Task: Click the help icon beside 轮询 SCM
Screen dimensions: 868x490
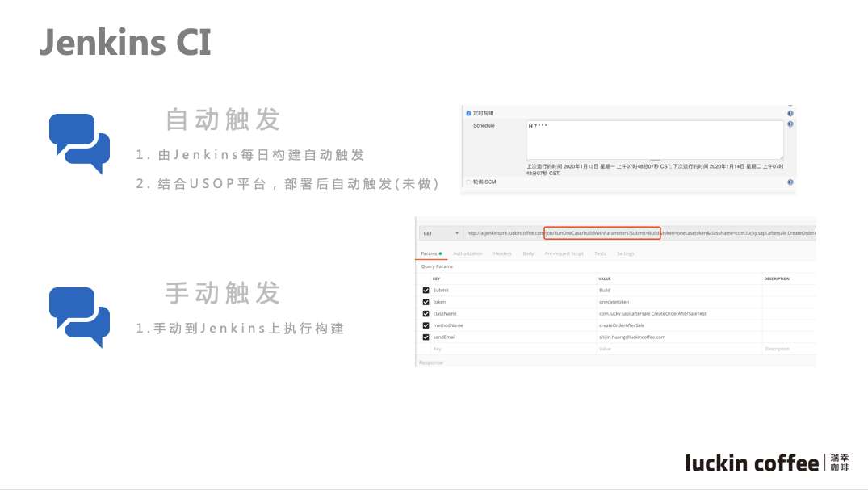Action: [x=790, y=182]
